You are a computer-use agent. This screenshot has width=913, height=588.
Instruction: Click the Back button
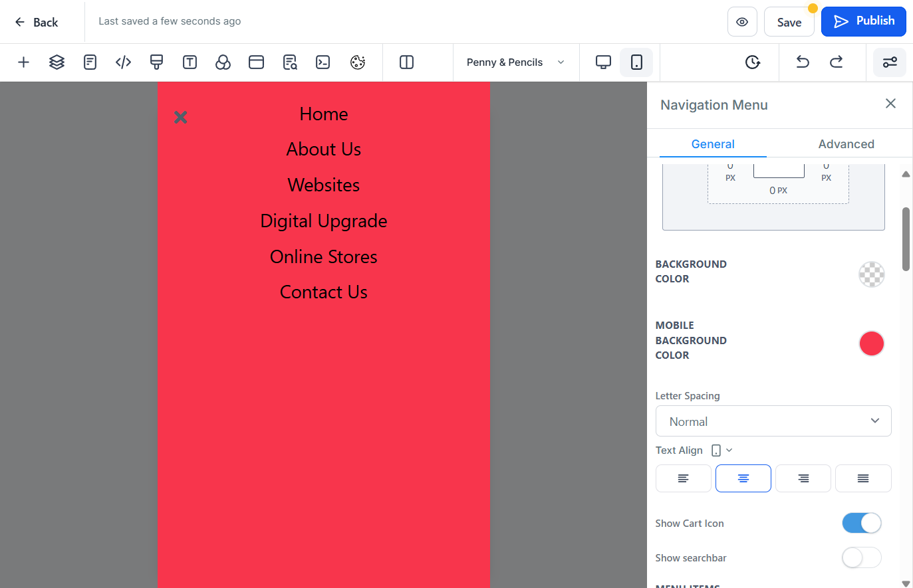click(x=37, y=22)
